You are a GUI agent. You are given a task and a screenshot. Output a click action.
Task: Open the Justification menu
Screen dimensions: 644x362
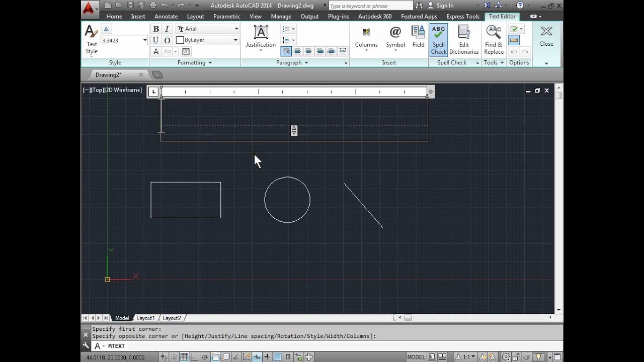tap(261, 39)
